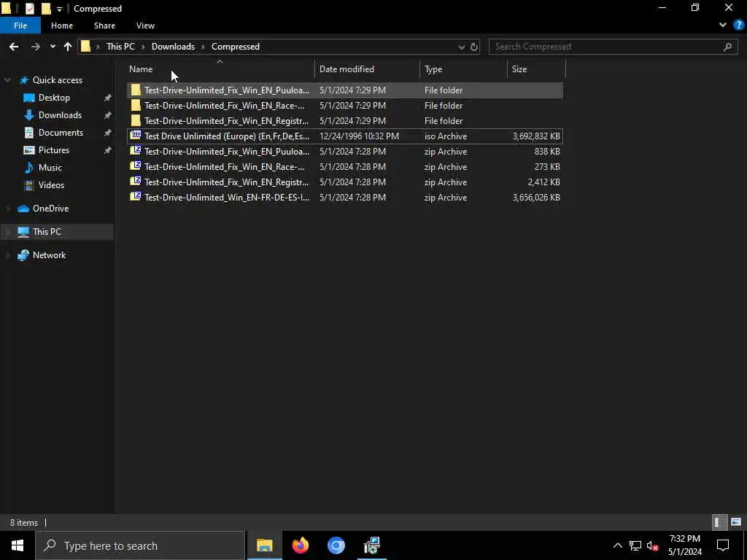Expand the Network tree node
The width and height of the screenshot is (747, 560).
[7, 255]
